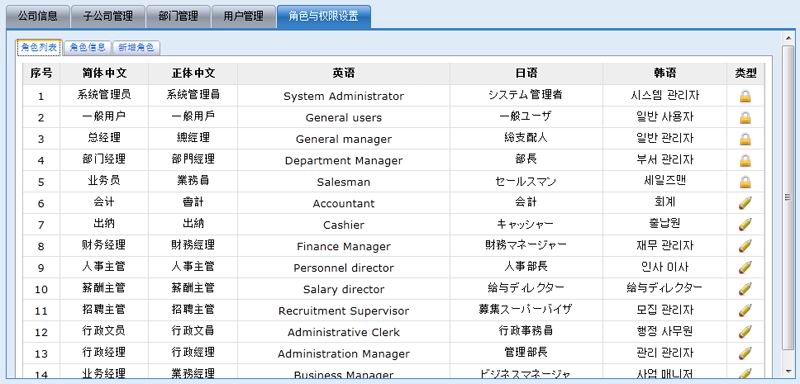800x384 pixels.
Task: Switch to the 用户管理 tab
Action: coord(243,16)
